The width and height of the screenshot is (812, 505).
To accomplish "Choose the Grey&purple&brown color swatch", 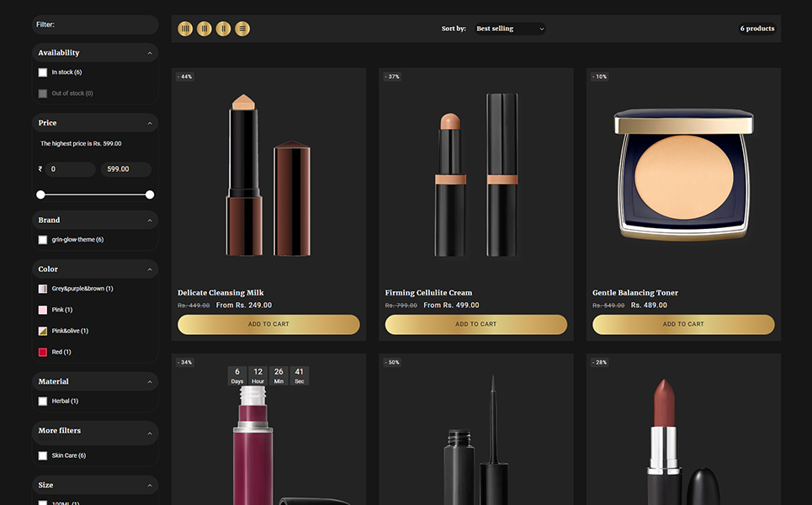I will (x=43, y=289).
